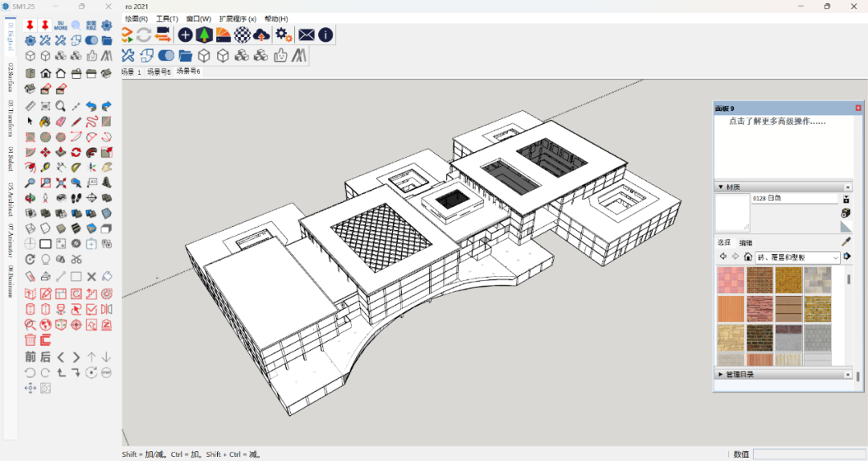The image size is (868, 461).
Task: Choose the pink Eraser tool
Action: 61,121
